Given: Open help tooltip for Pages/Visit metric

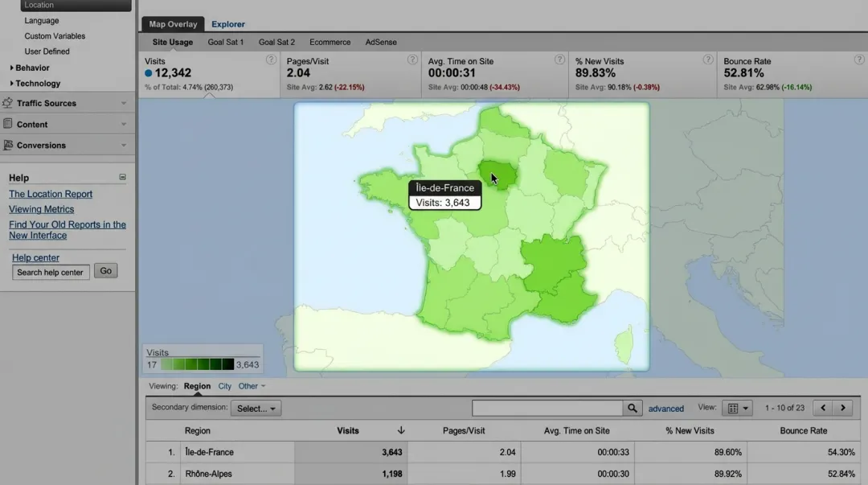Looking at the screenshot, I should click(x=412, y=60).
